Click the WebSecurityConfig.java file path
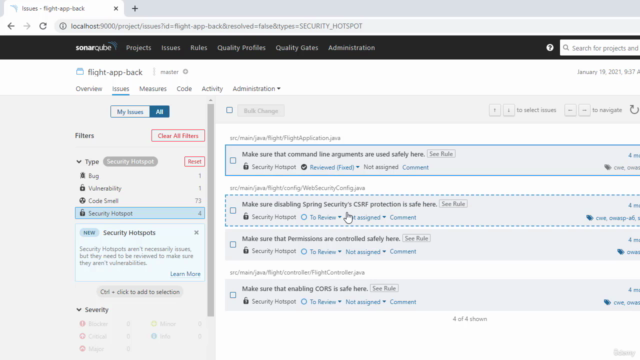This screenshot has width=640, height=360. point(297,188)
